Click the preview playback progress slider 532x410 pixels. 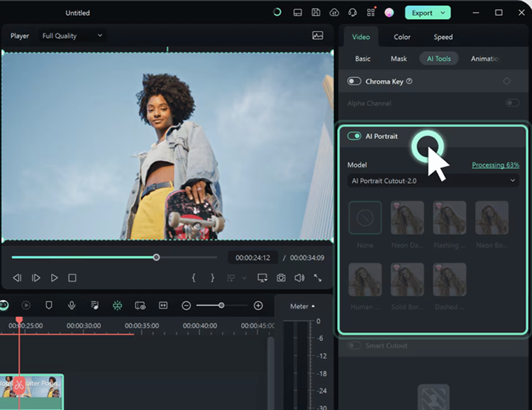point(114,257)
